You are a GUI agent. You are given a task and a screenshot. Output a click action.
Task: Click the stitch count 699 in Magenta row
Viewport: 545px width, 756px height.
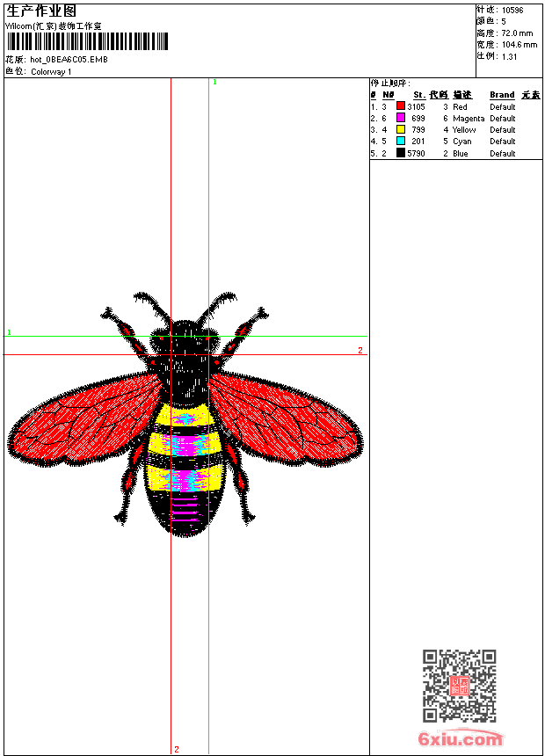(x=418, y=119)
